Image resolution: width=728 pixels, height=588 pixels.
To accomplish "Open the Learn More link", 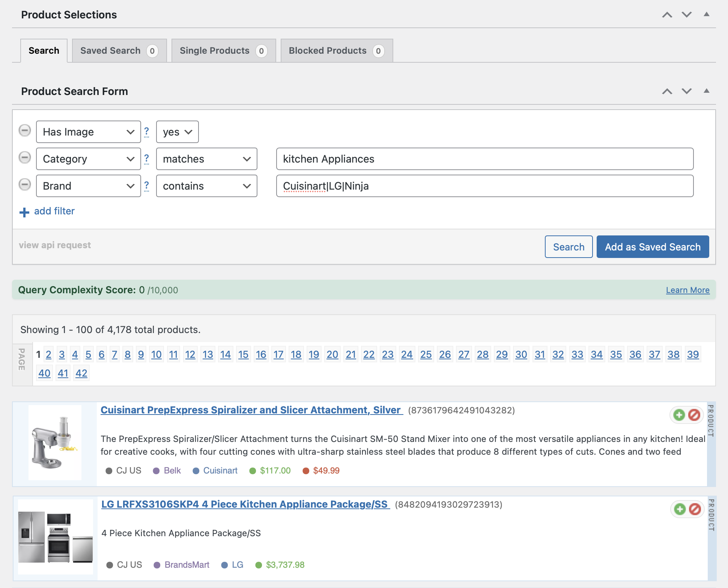I will click(687, 290).
